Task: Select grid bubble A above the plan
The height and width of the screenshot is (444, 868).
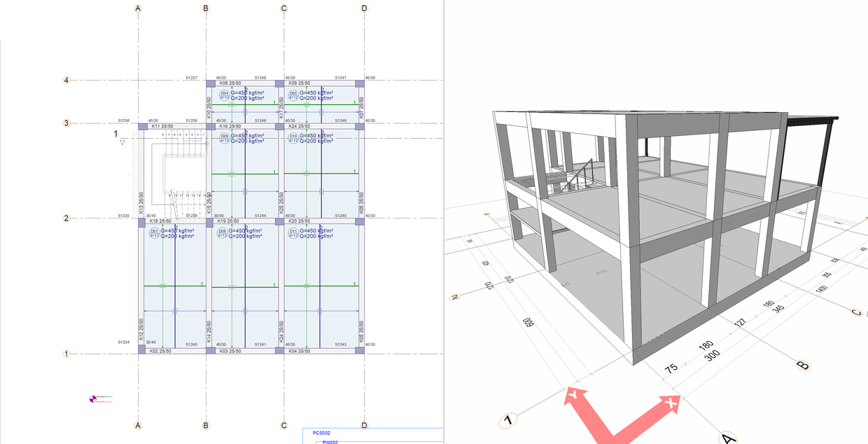Action: coord(139,8)
